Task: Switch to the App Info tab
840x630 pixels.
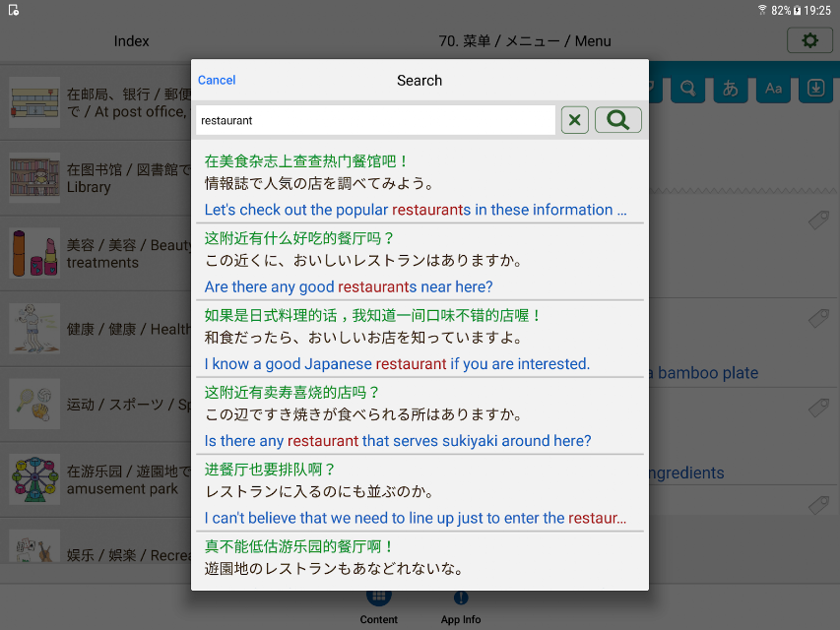Action: click(x=461, y=608)
